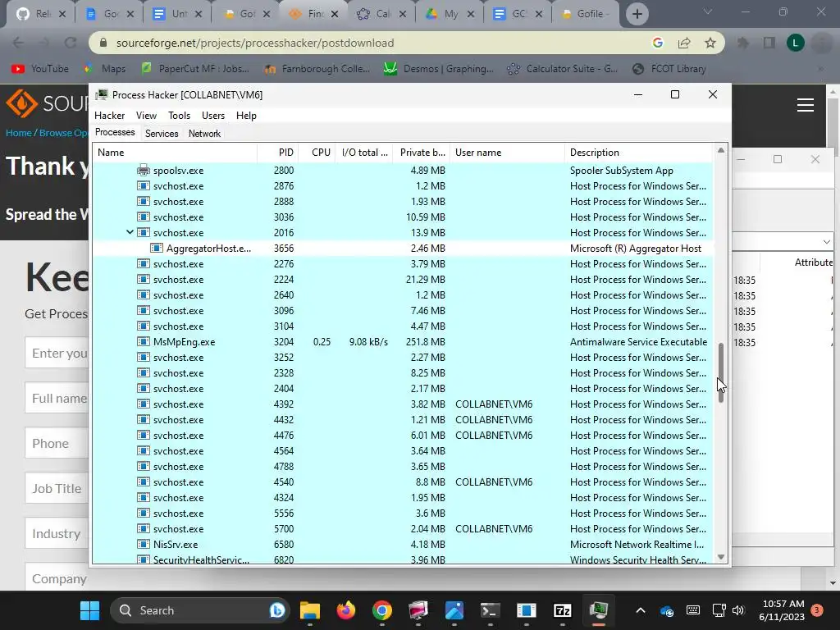Show hidden system tray icons
The image size is (840, 630).
point(640,610)
